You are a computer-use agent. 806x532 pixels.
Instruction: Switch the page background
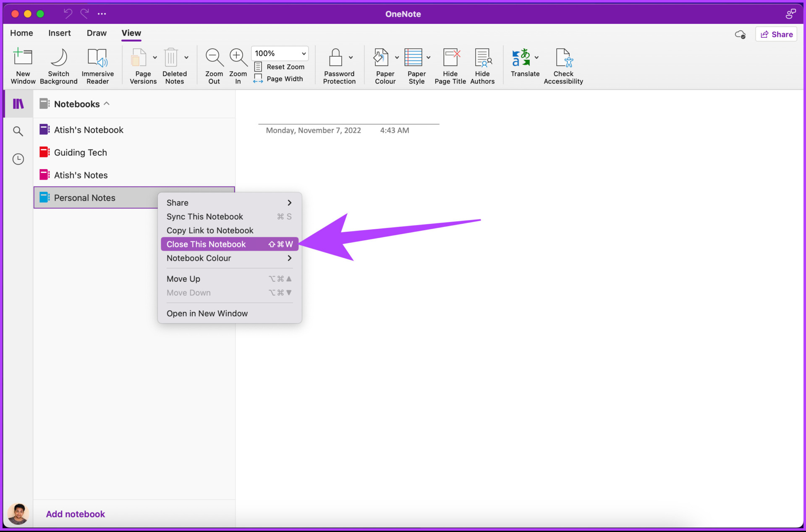click(x=58, y=65)
